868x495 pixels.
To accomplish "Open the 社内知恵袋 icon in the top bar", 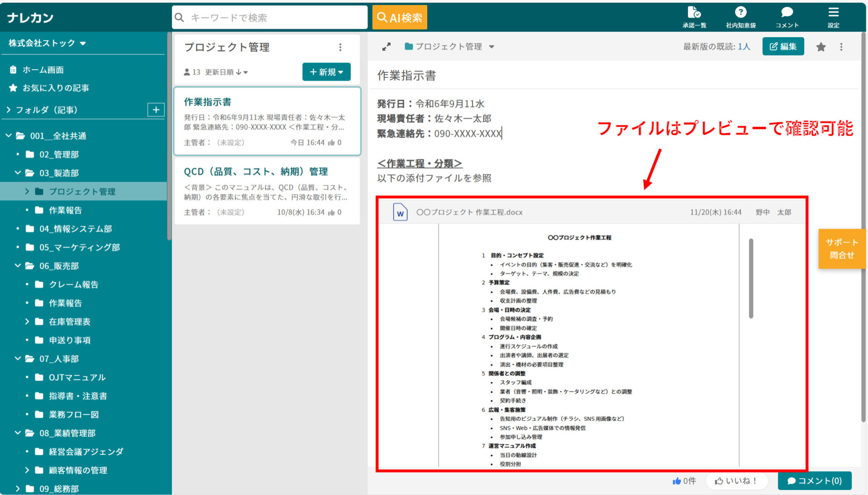I will coord(740,14).
